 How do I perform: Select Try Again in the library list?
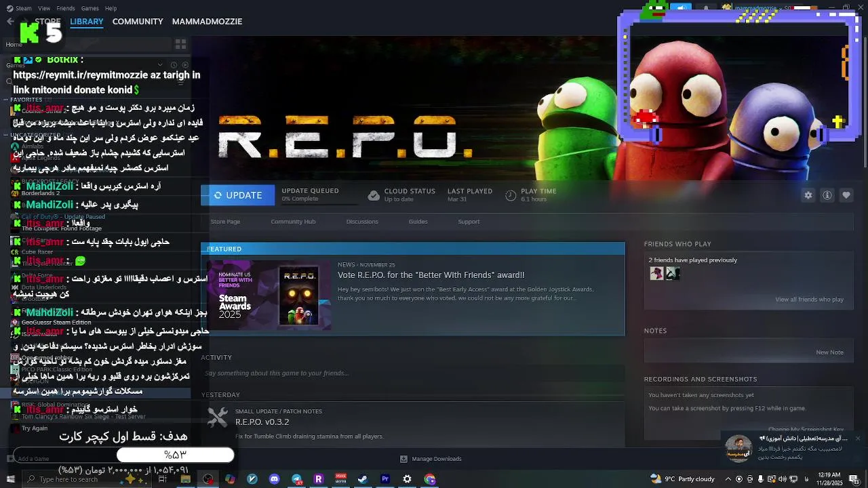[35, 428]
